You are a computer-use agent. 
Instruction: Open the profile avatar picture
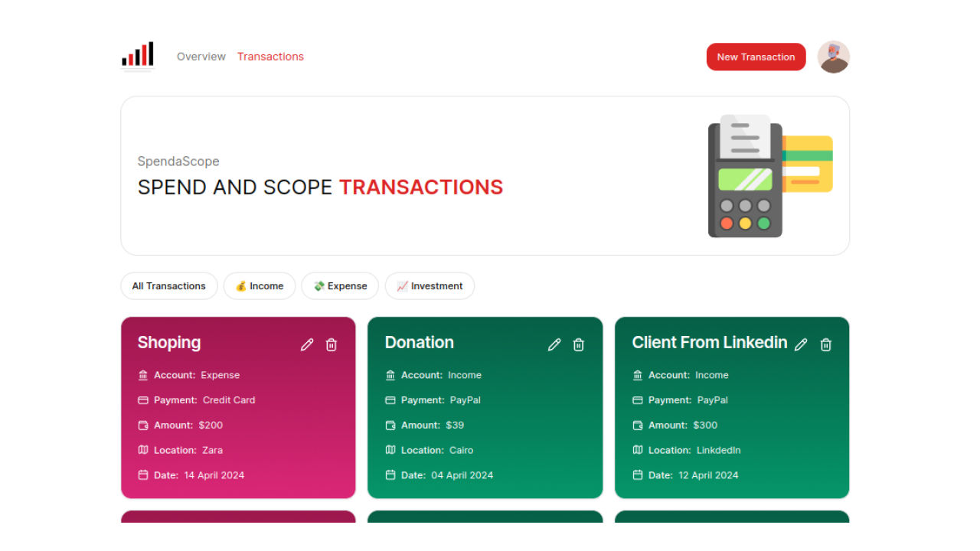[x=833, y=57]
